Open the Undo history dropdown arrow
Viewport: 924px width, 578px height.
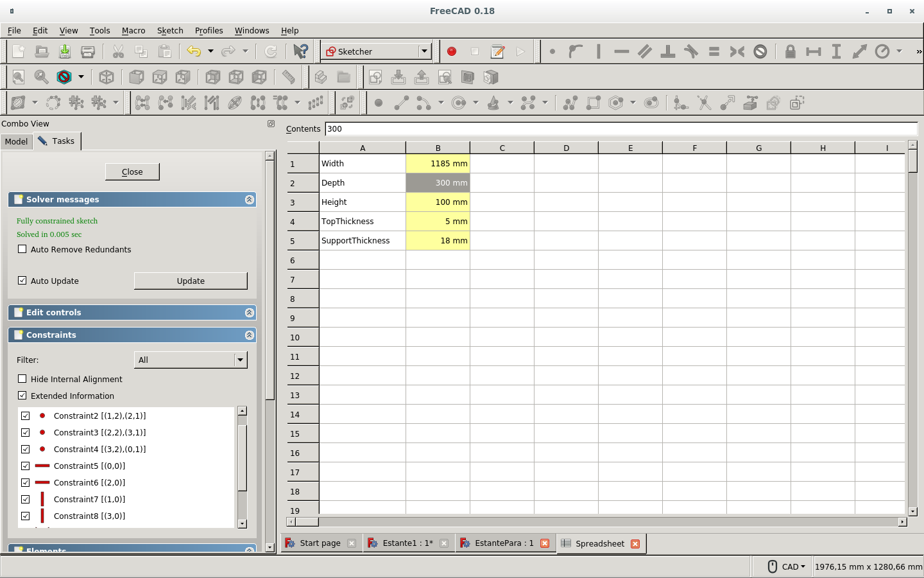(x=210, y=51)
